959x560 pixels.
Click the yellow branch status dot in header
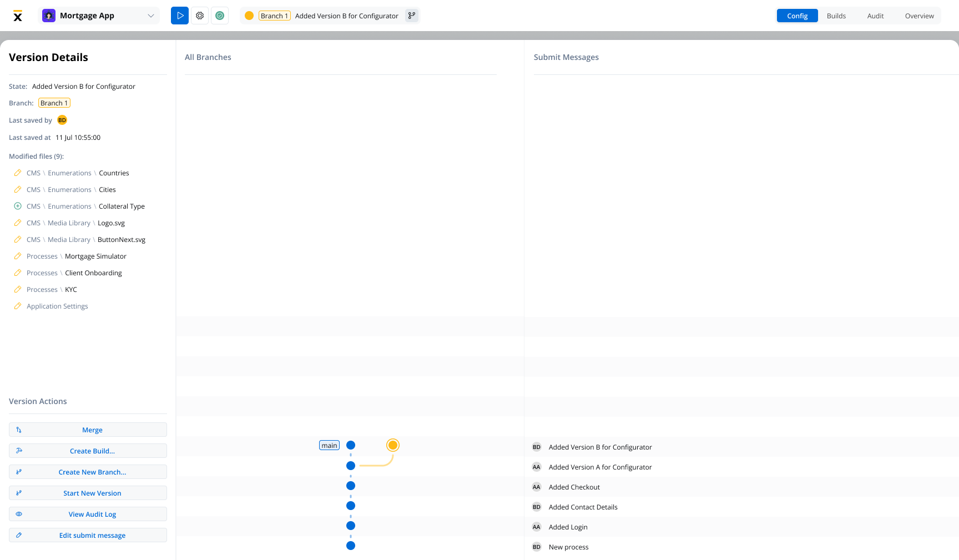click(x=249, y=16)
